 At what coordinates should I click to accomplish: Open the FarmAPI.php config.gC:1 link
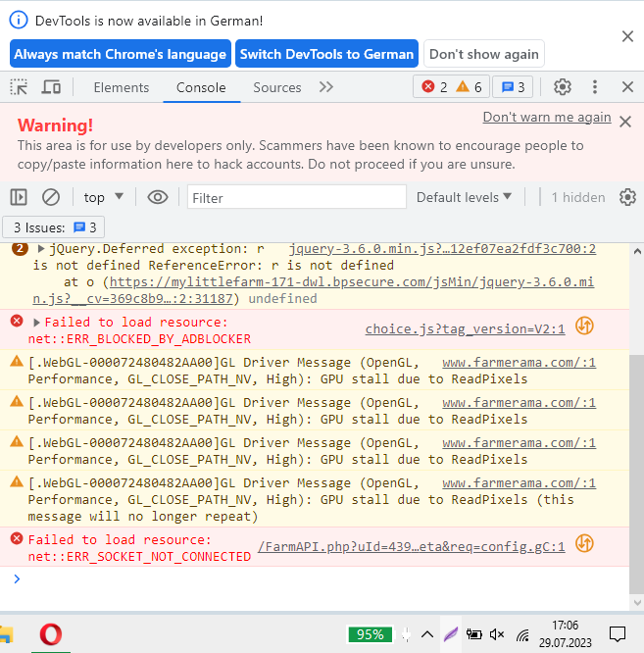click(x=412, y=546)
